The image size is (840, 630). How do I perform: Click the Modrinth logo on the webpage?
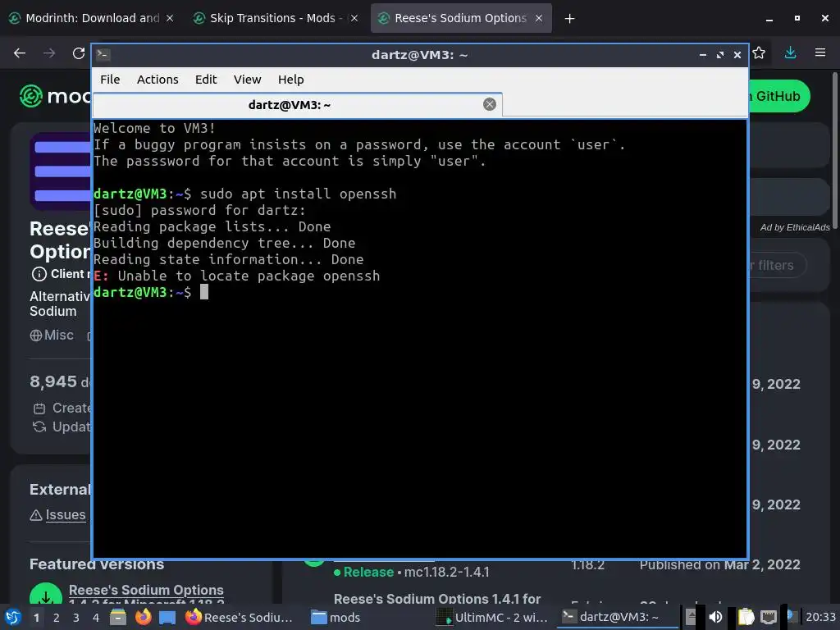click(55, 97)
